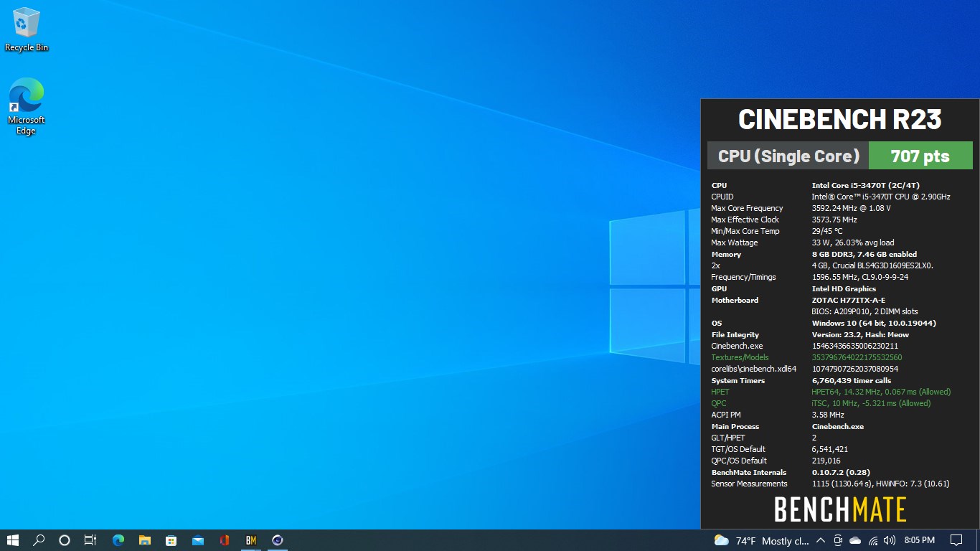Click the Max Wattage 33 W value

point(853,242)
